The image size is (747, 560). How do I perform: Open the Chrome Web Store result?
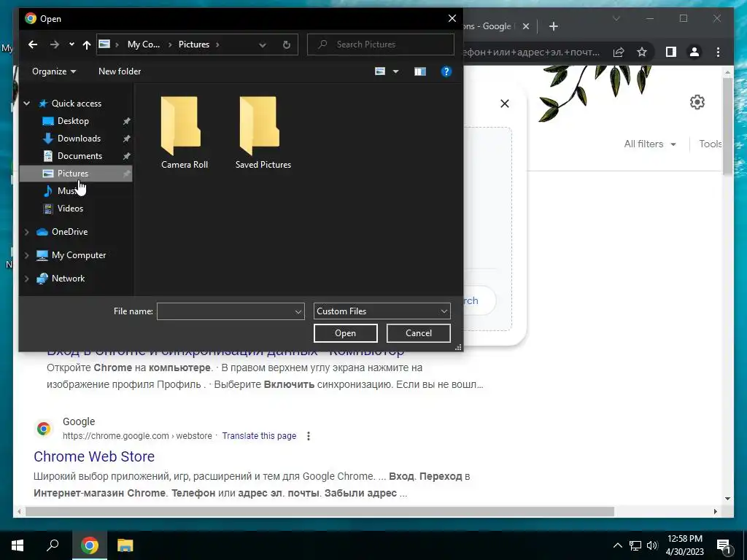[94, 456]
